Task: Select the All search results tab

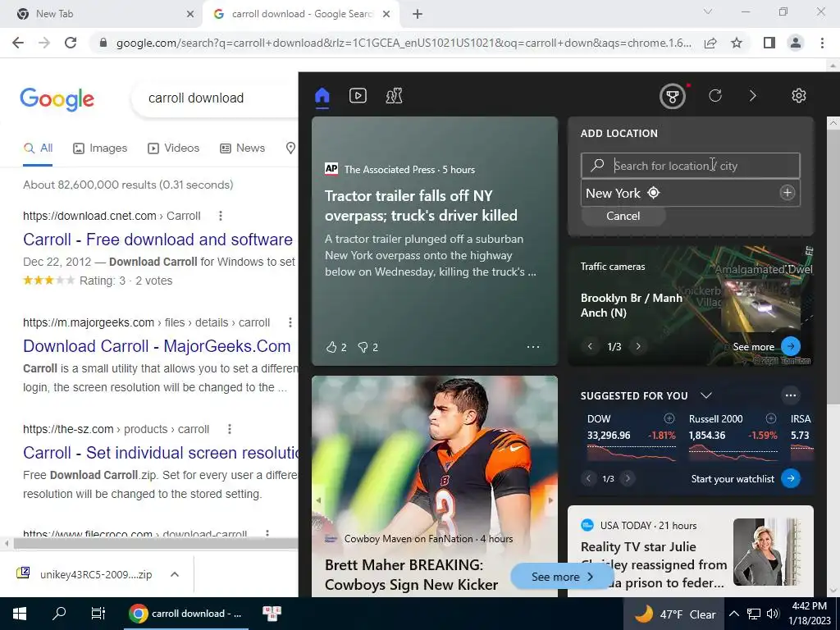Action: [38, 148]
